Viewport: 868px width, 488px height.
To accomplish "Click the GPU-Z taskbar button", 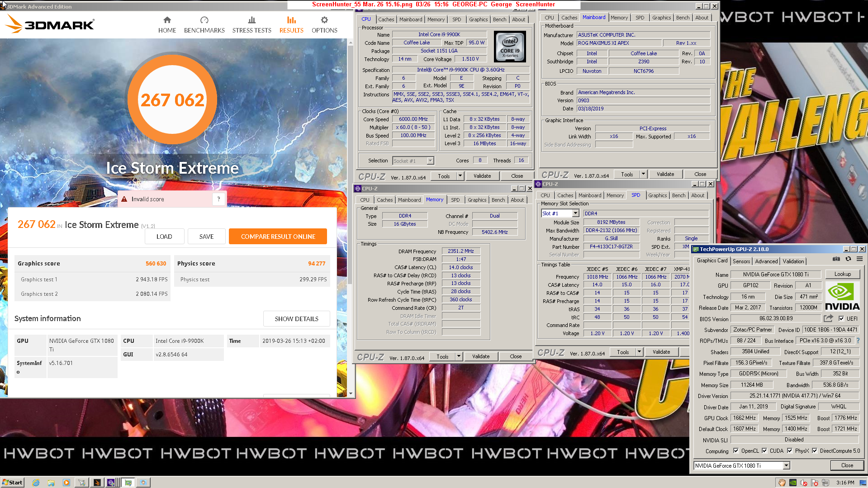I will coord(128,483).
